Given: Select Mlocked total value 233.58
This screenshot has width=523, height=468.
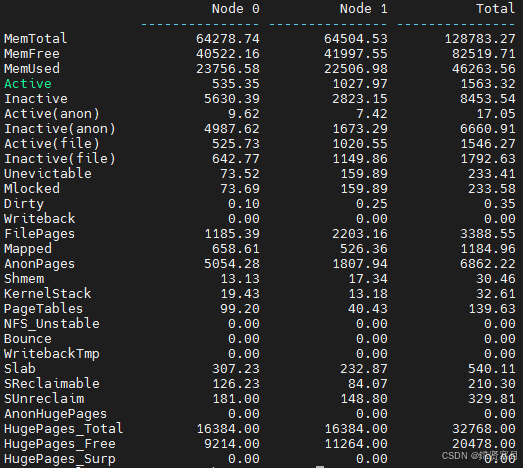Looking at the screenshot, I should pyautogui.click(x=492, y=189).
